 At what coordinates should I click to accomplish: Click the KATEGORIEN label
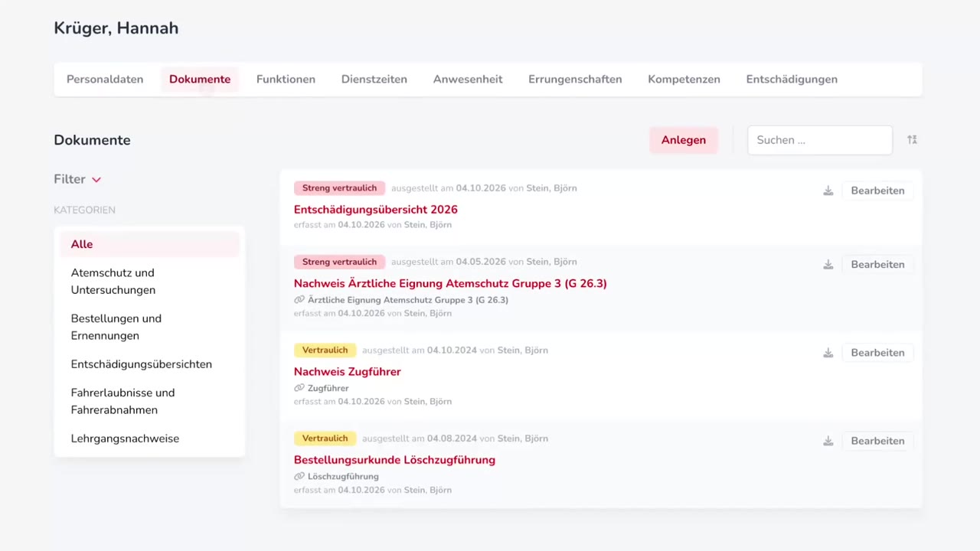tap(84, 210)
